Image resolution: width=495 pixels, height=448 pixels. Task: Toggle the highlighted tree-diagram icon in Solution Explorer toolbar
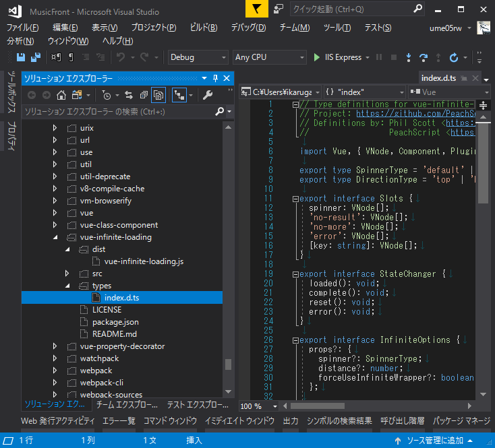(x=179, y=95)
